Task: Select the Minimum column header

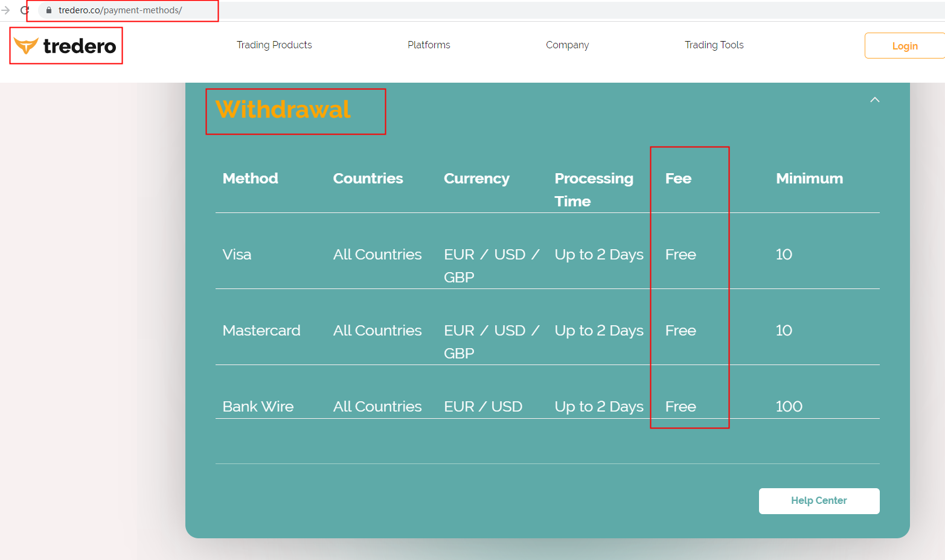Action: [809, 179]
